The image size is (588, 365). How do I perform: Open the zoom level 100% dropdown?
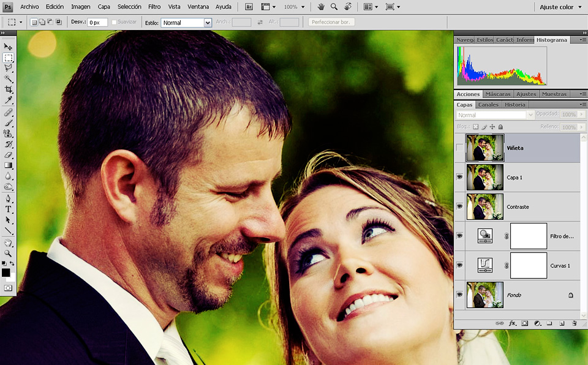303,7
